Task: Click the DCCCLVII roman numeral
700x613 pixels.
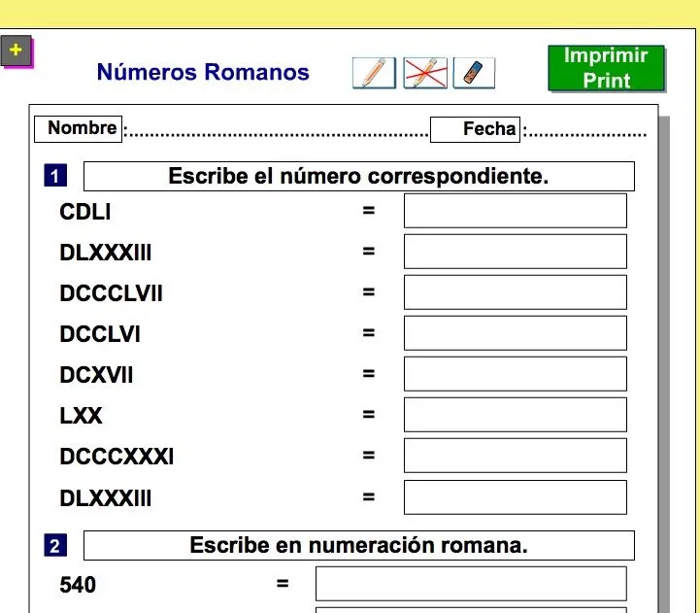Action: point(111,293)
